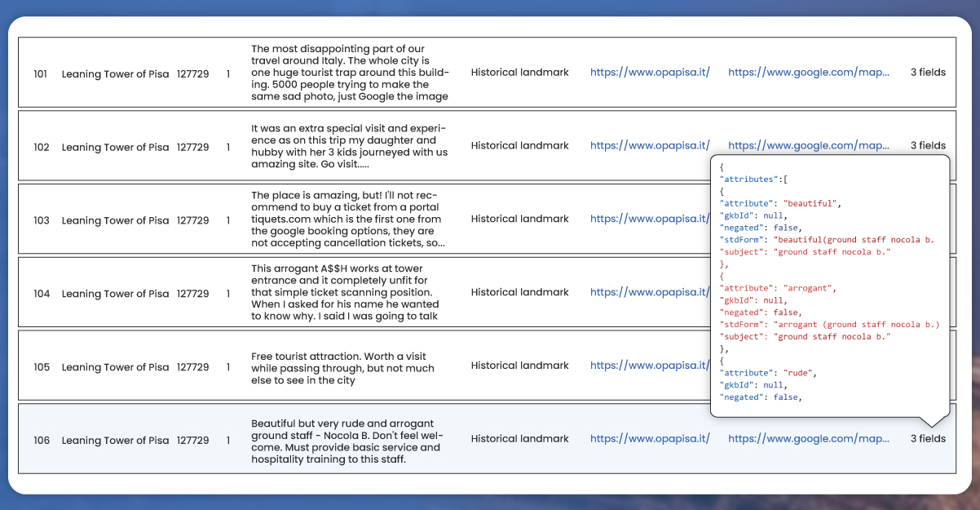The width and height of the screenshot is (980, 510).
Task: Select row ID 103
Action: 41,221
